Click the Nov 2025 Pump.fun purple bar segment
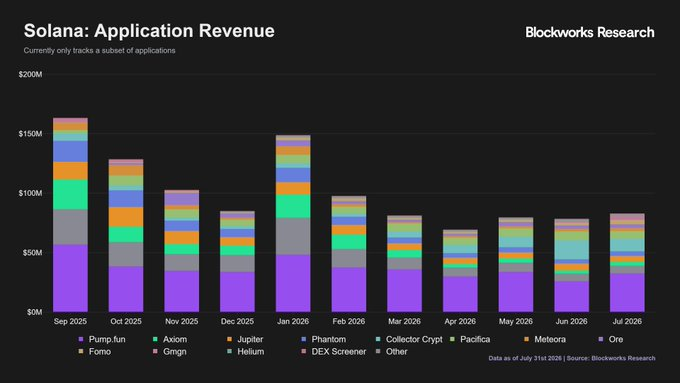The height and width of the screenshot is (383, 680). coord(182,291)
